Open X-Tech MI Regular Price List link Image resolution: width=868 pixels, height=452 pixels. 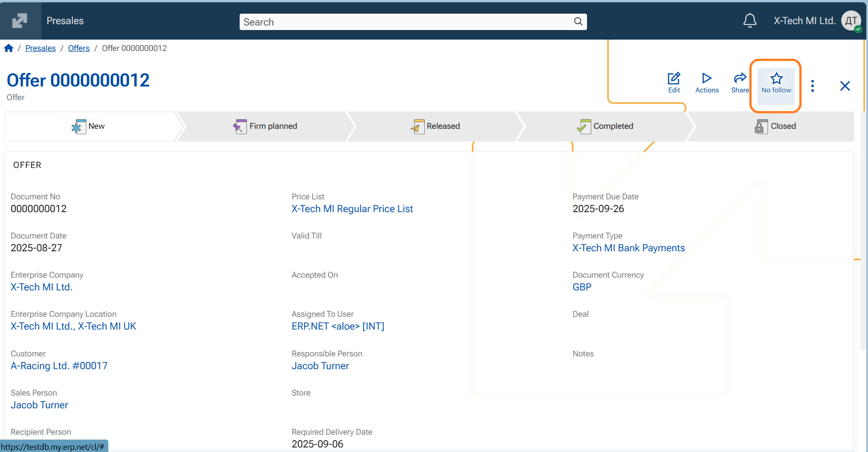pyautogui.click(x=352, y=209)
